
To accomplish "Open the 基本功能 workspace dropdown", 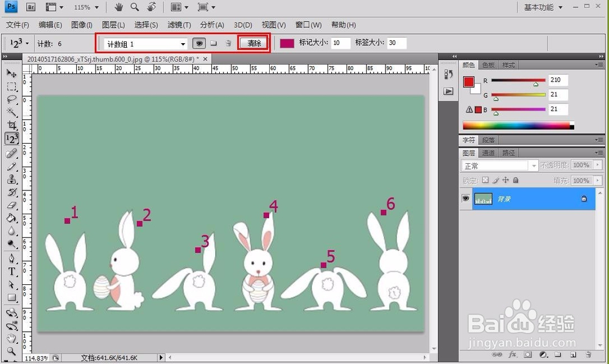I will [x=543, y=7].
